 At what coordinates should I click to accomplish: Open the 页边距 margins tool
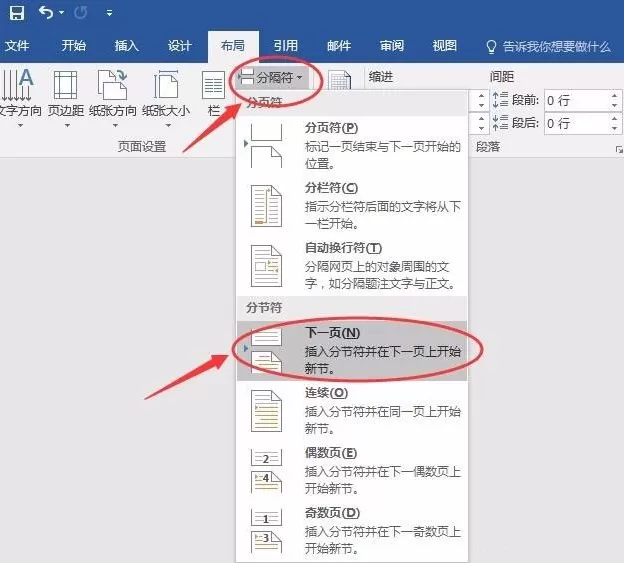[66, 98]
